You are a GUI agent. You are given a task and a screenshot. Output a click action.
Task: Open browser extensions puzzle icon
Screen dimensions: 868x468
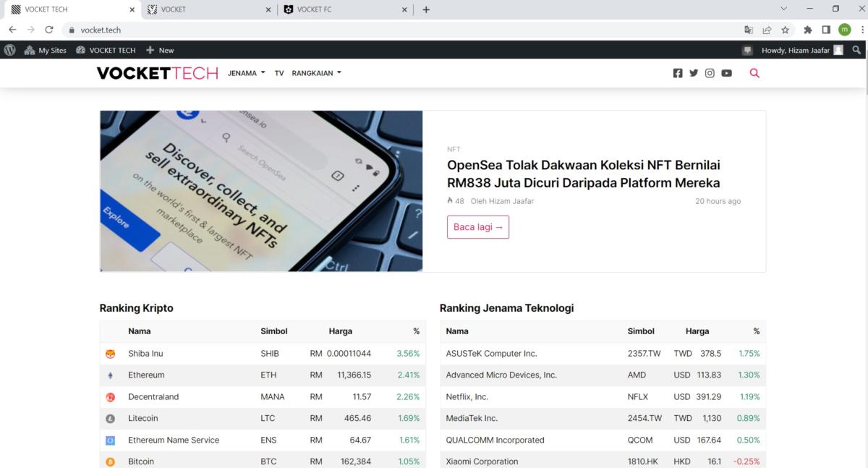[808, 30]
